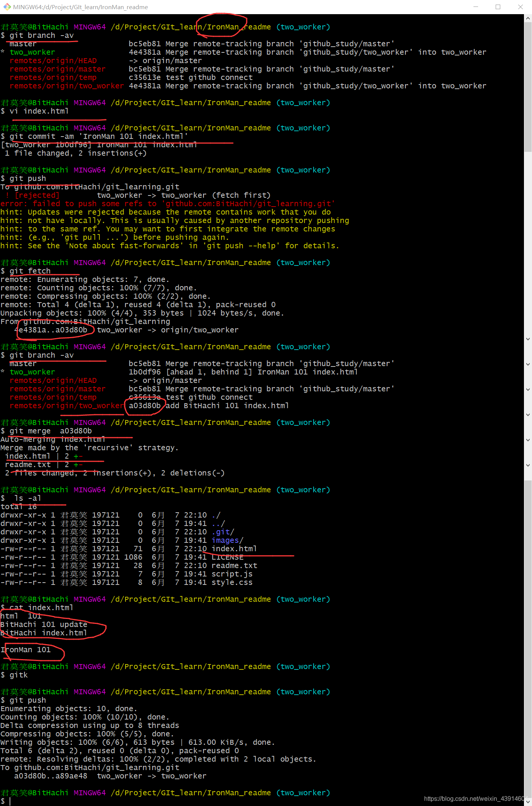Maximize the MINGW64 terminal window

(498, 7)
